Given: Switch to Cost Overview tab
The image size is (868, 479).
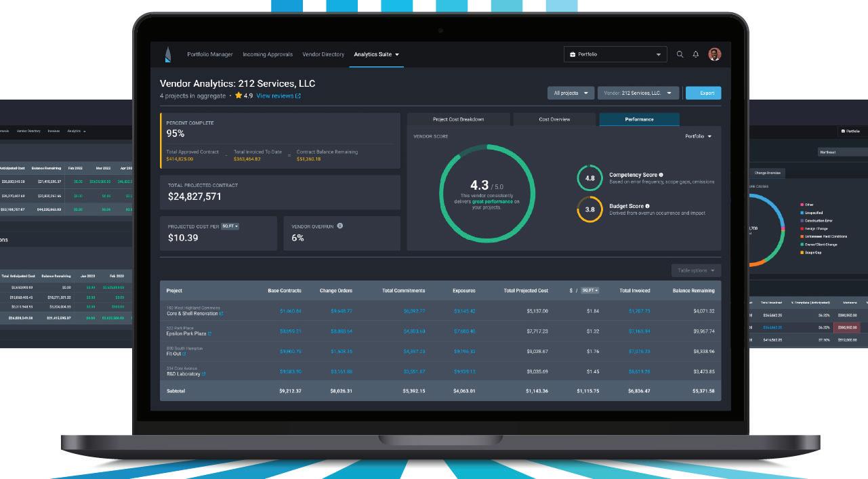Looking at the screenshot, I should click(x=554, y=119).
